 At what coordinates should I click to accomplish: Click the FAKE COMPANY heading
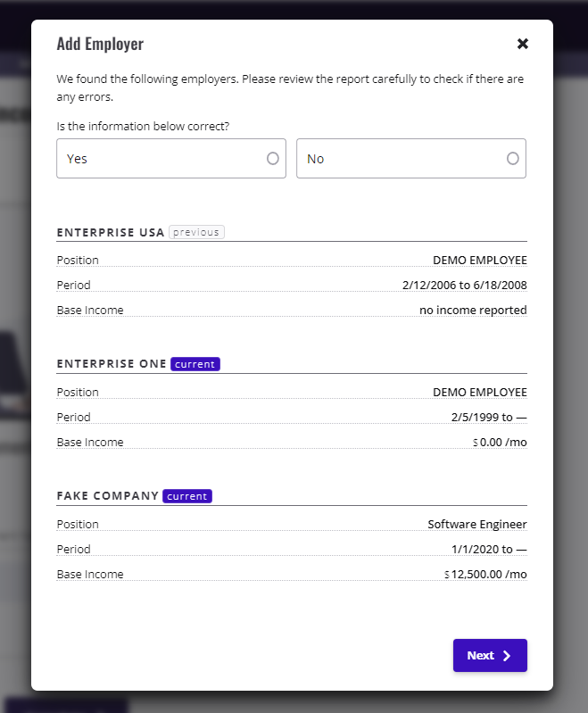[107, 495]
